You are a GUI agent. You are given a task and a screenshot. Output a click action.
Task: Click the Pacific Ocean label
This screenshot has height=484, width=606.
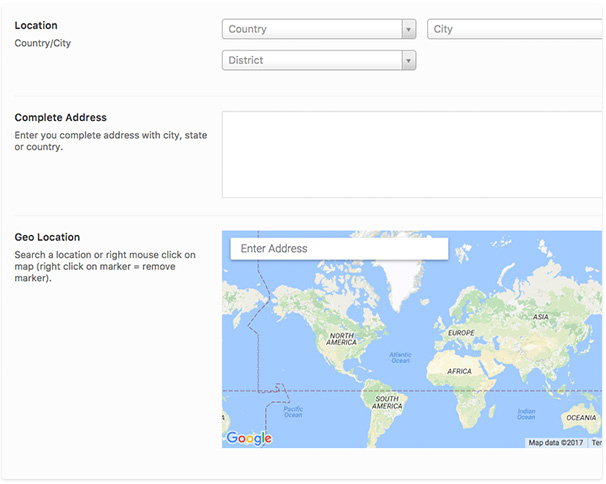pos(292,411)
